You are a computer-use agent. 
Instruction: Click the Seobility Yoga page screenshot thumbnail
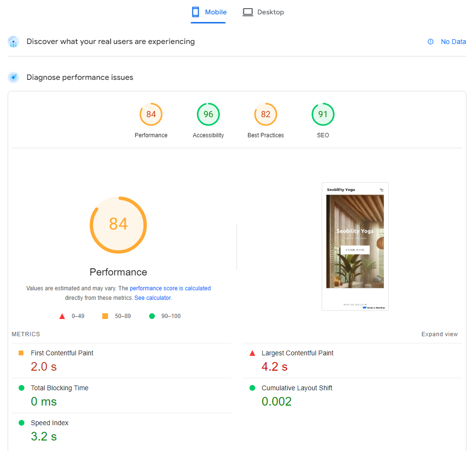(355, 246)
